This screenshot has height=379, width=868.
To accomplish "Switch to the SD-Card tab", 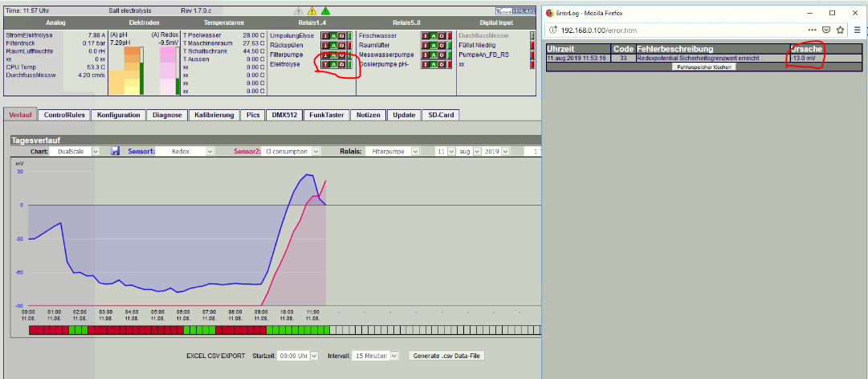I will [x=440, y=115].
